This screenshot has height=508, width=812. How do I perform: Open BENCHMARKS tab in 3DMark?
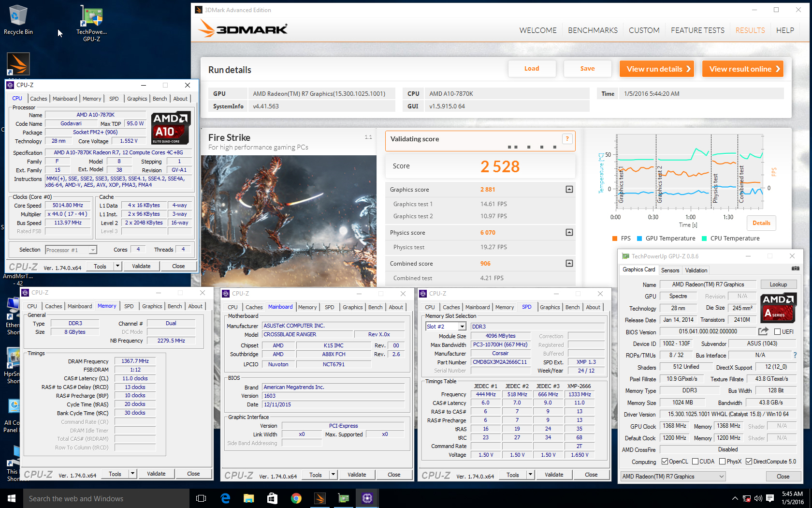593,30
